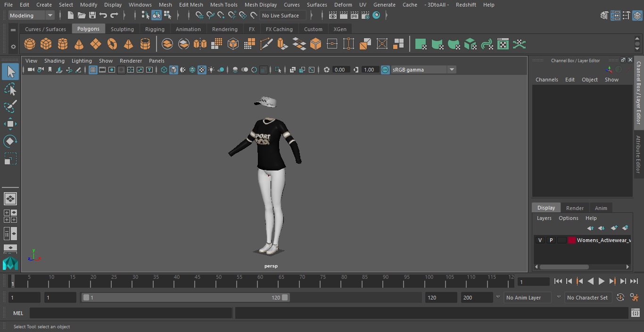
Task: Open the No Character Set dropdown
Action: point(588,298)
